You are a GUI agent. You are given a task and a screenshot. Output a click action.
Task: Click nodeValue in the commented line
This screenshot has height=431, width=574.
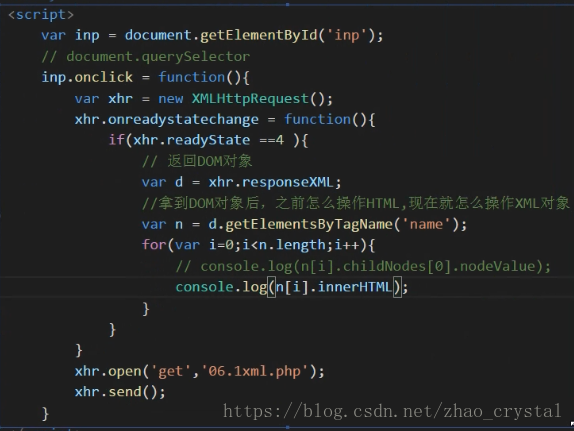click(497, 266)
